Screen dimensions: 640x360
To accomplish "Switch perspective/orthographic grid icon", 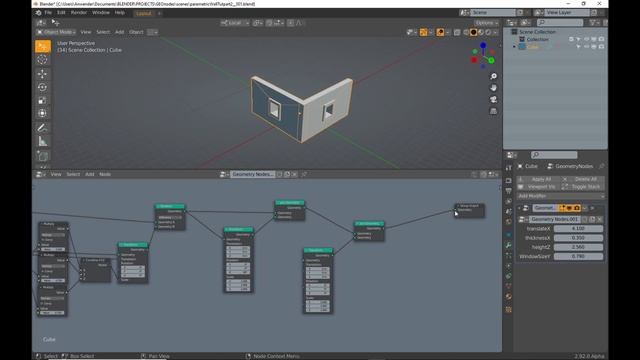I will point(493,111).
